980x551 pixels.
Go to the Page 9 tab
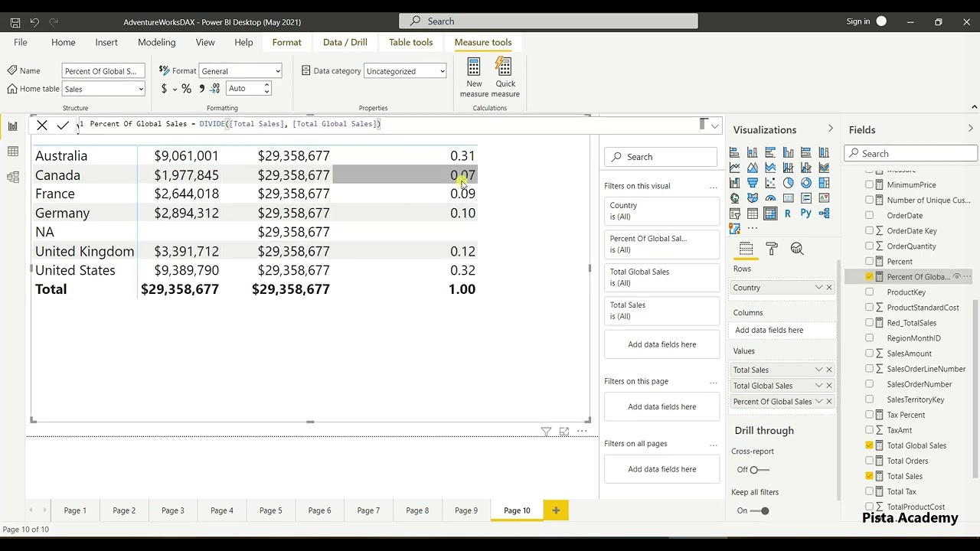point(466,510)
